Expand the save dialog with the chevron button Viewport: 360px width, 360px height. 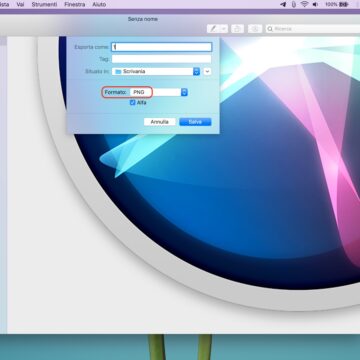pos(207,71)
